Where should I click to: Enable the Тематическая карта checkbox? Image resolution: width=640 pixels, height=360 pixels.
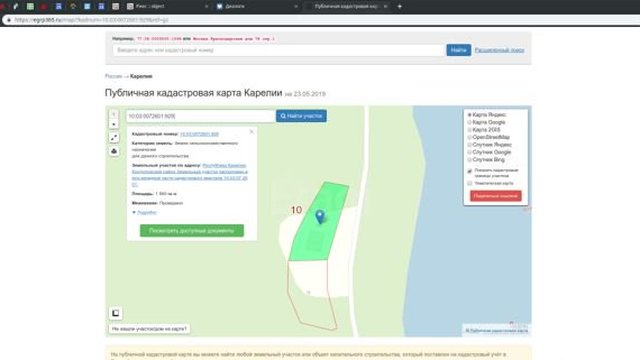469,183
